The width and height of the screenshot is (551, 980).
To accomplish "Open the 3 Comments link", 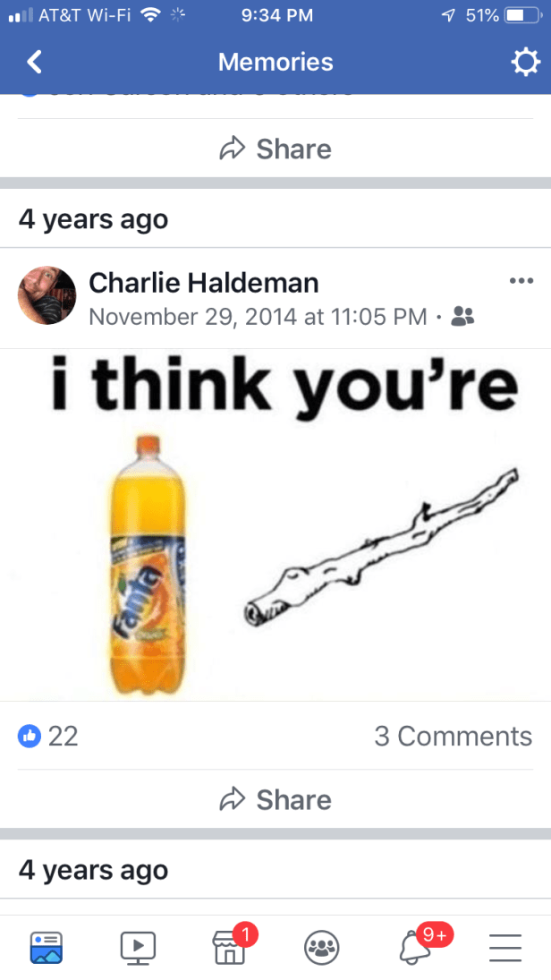I will [453, 736].
